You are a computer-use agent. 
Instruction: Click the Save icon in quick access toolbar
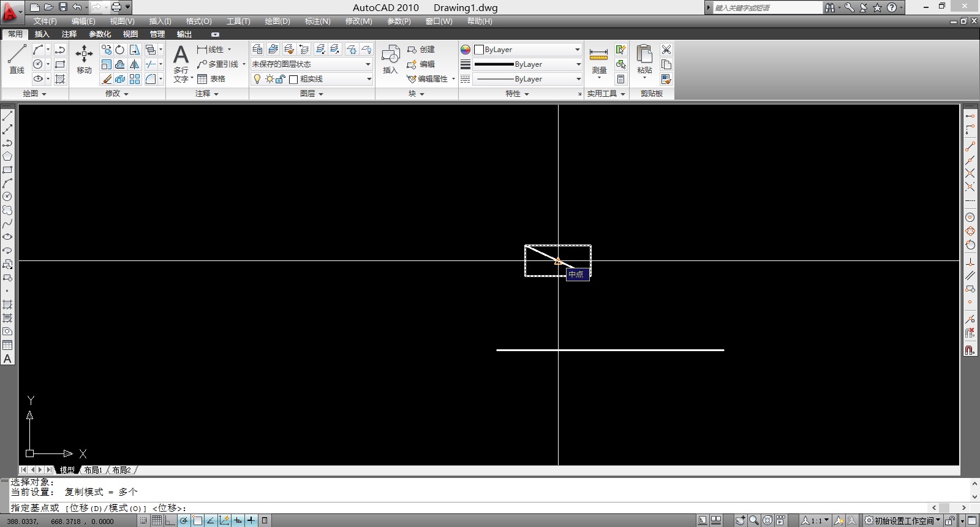[62, 7]
